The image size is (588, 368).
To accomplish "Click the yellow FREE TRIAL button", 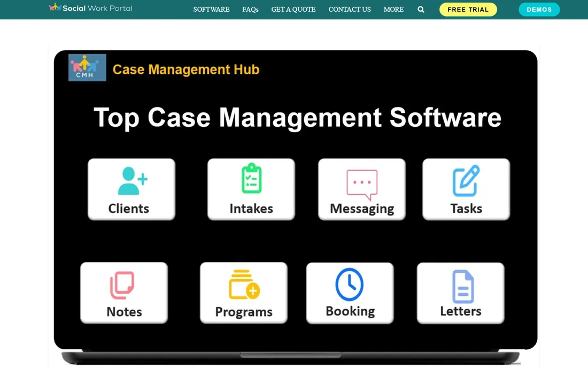I will point(468,10).
